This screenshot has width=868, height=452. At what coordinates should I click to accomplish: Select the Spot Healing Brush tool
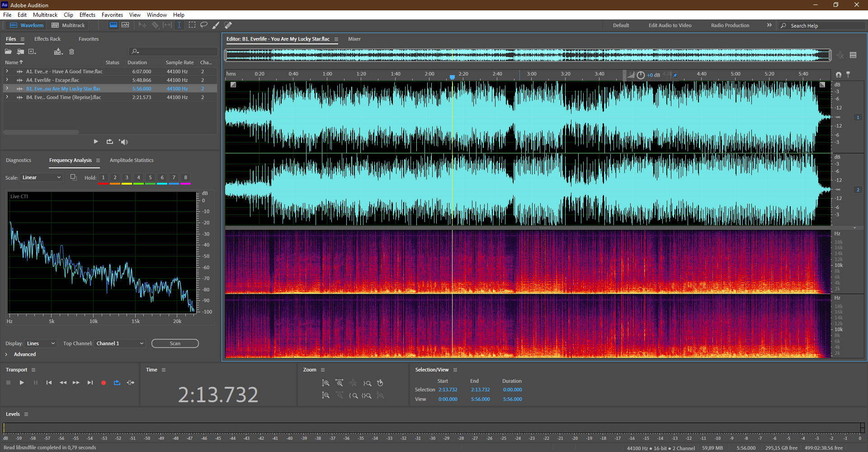pos(228,25)
